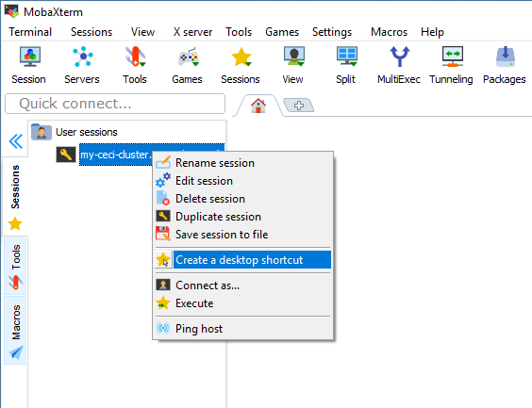Choose Create a desktop shortcut

(243, 260)
